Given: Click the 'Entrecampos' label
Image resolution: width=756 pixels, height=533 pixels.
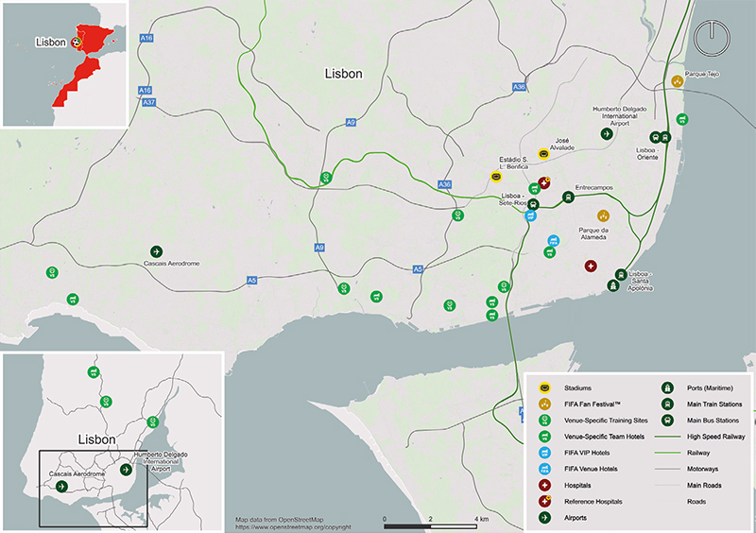Looking at the screenshot, I should [x=594, y=188].
